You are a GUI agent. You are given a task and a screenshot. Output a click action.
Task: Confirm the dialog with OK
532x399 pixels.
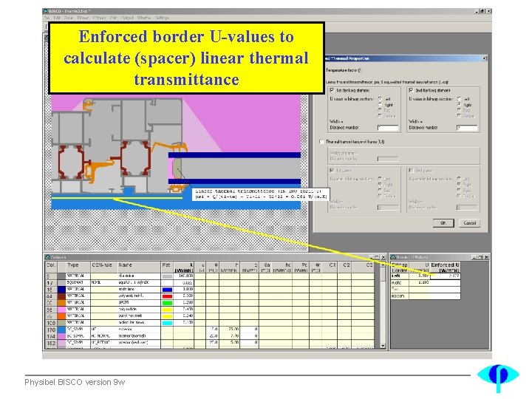[x=443, y=223]
